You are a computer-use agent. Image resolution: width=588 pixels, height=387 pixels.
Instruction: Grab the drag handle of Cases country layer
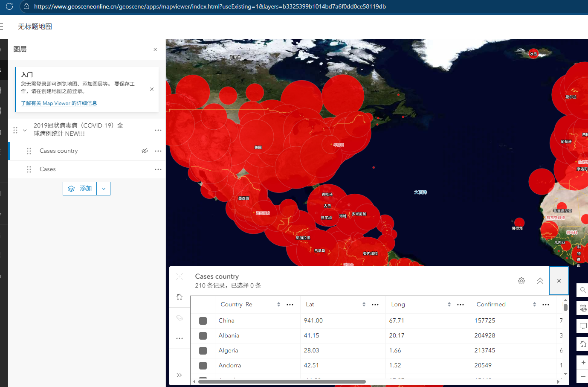pyautogui.click(x=29, y=151)
